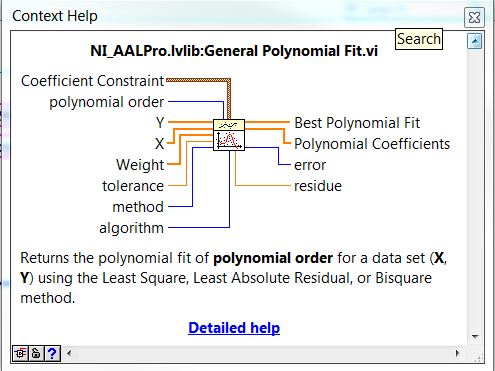Select the Weight terminal label
The height and width of the screenshot is (371, 495).
coord(140,165)
